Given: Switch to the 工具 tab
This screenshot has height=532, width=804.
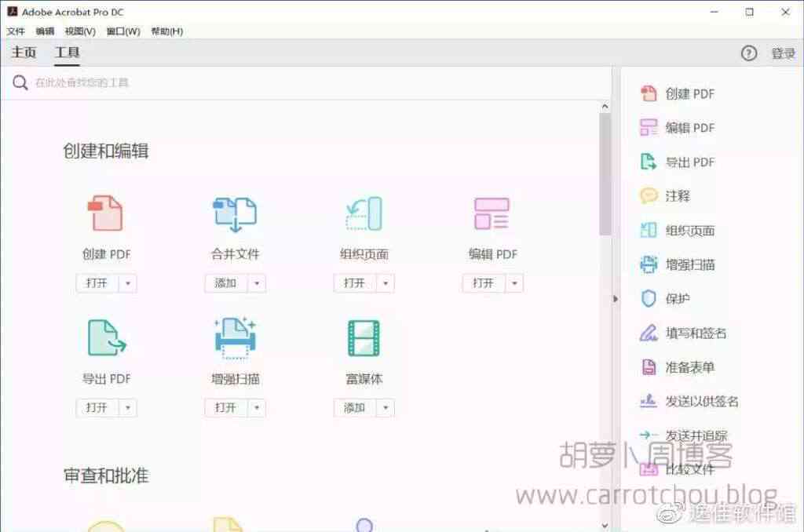Looking at the screenshot, I should 68,53.
